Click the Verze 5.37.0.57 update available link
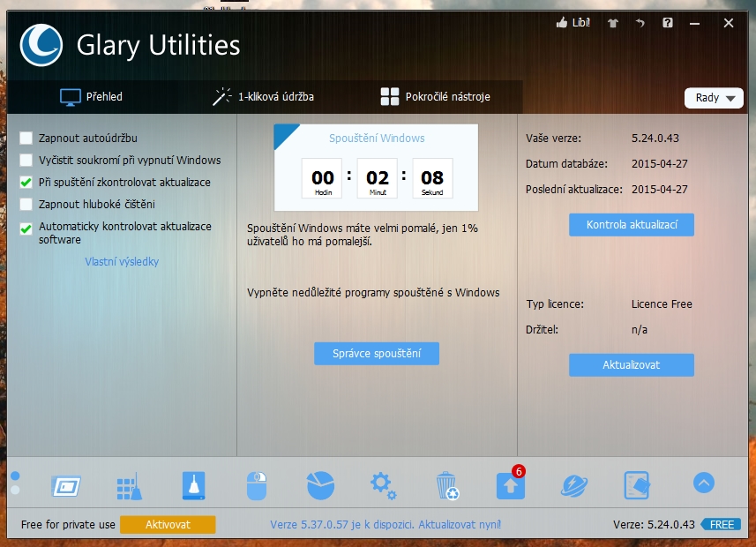Image resolution: width=756 pixels, height=547 pixels. pyautogui.click(x=385, y=525)
